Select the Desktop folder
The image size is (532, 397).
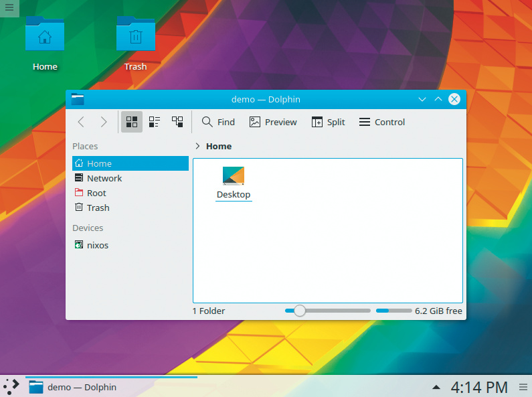[234, 182]
